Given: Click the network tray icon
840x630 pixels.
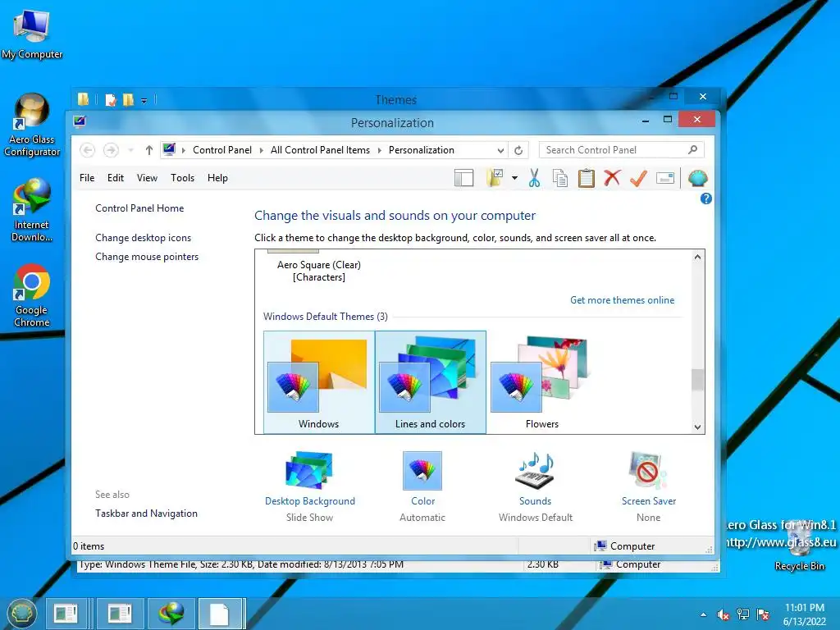Looking at the screenshot, I should tap(743, 614).
